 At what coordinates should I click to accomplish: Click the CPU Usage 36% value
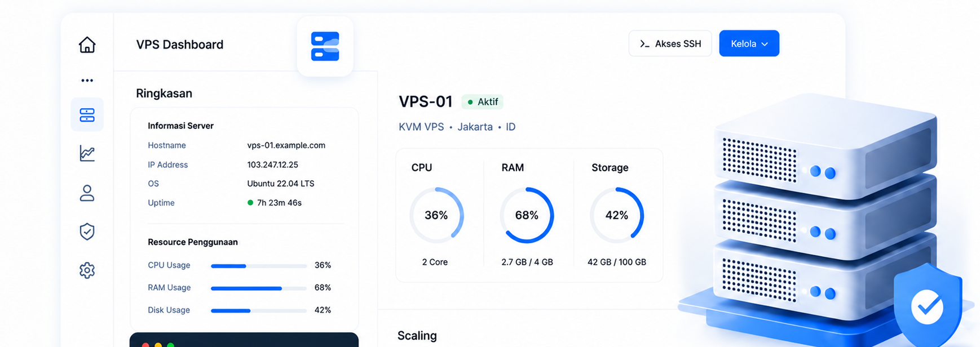coord(323,265)
